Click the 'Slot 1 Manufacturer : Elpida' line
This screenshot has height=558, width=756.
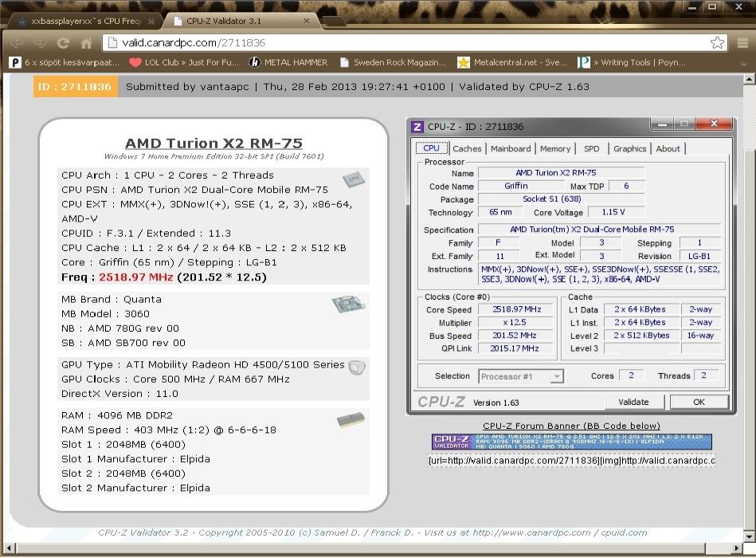click(135, 458)
